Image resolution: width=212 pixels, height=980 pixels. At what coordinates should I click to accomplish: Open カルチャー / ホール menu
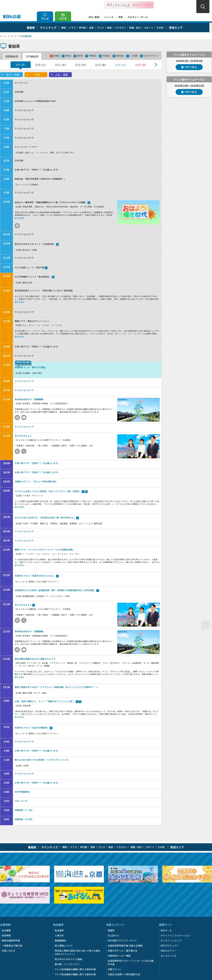137,17
